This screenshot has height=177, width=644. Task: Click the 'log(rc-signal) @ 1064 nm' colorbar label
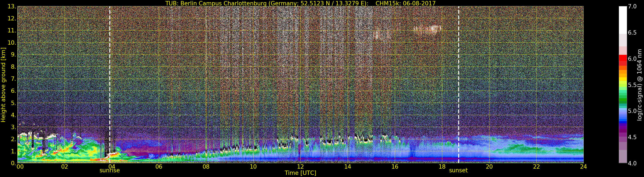tap(640, 85)
